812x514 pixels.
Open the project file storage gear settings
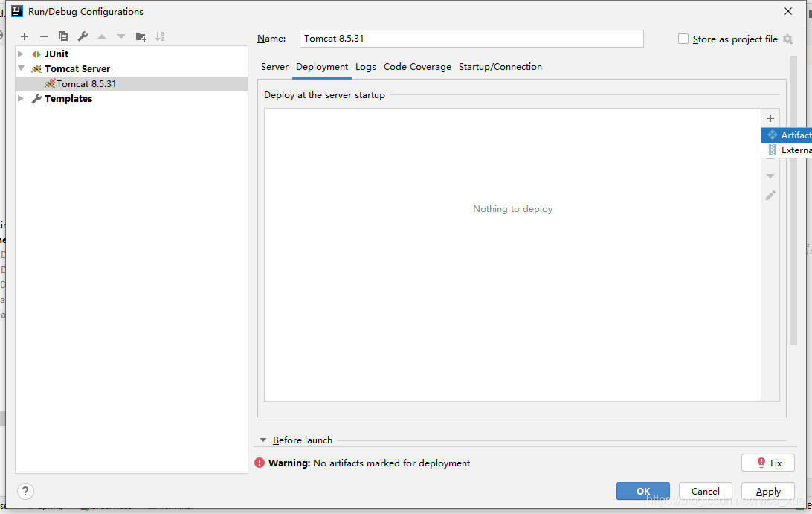point(787,39)
